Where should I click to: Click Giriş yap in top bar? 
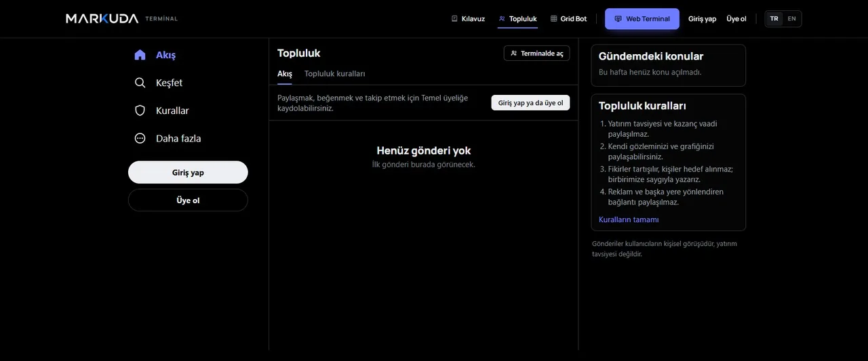(x=702, y=19)
